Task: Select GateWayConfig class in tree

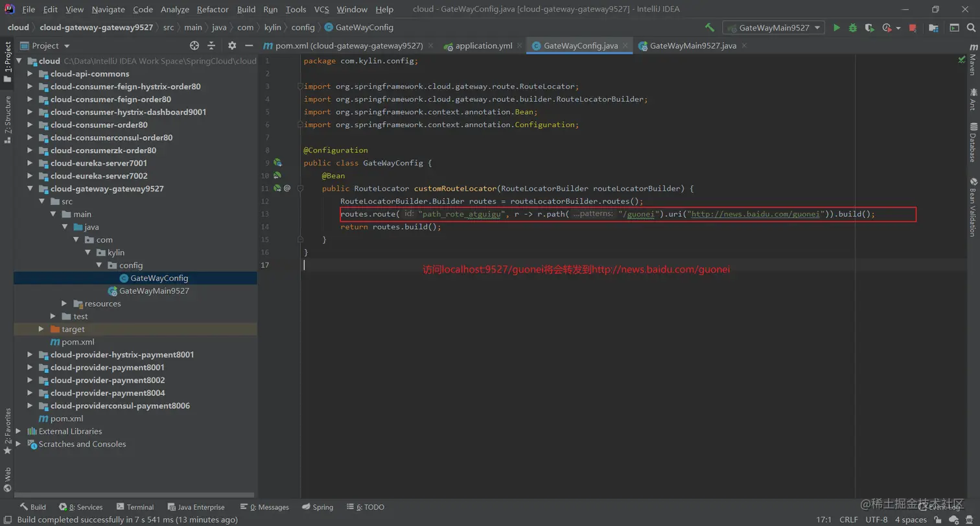Action: point(159,278)
